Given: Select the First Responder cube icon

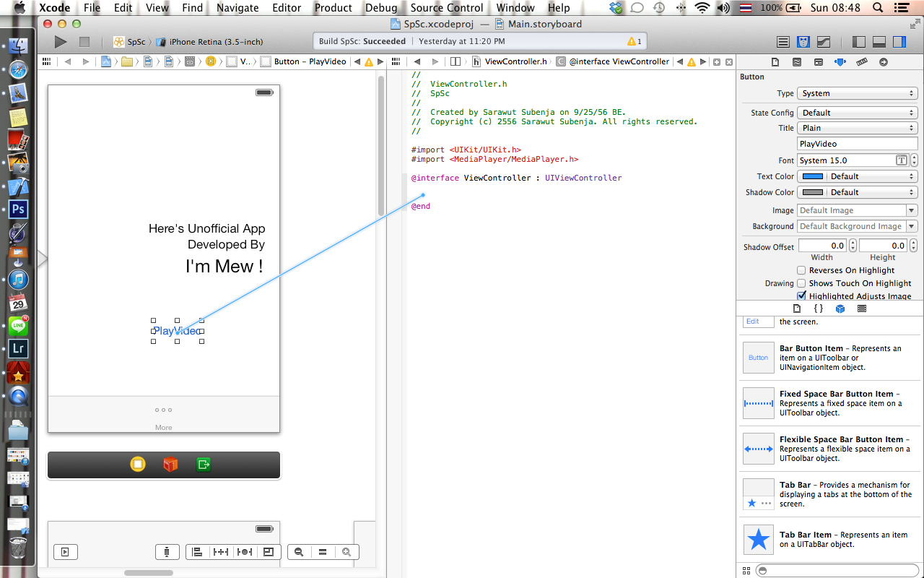Looking at the screenshot, I should click(170, 465).
